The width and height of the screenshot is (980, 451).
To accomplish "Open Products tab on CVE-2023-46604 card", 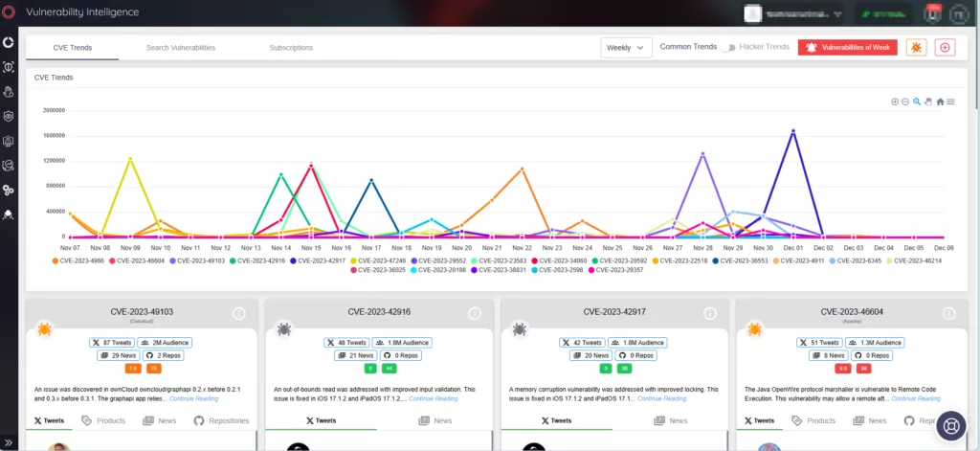I will click(813, 421).
